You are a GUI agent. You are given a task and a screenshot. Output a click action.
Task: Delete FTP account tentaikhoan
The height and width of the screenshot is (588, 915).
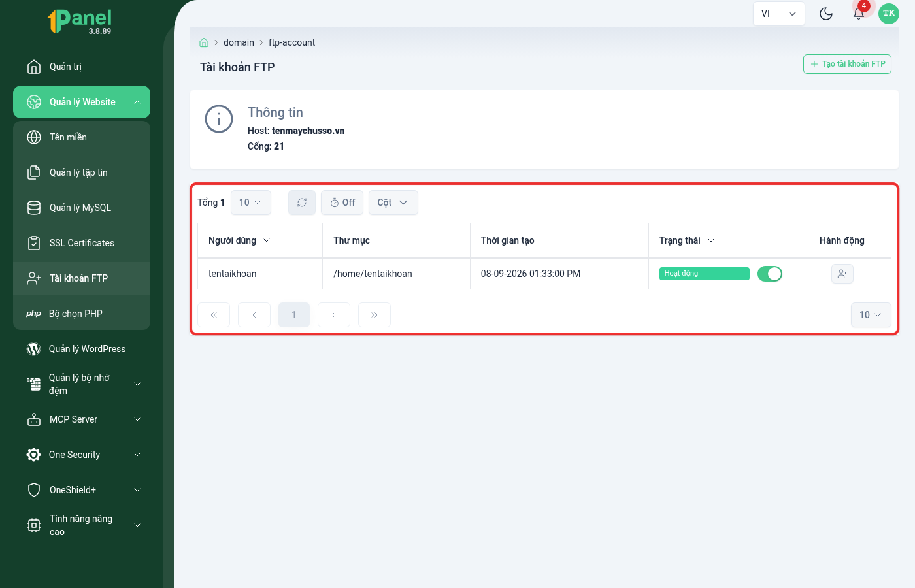click(x=842, y=274)
